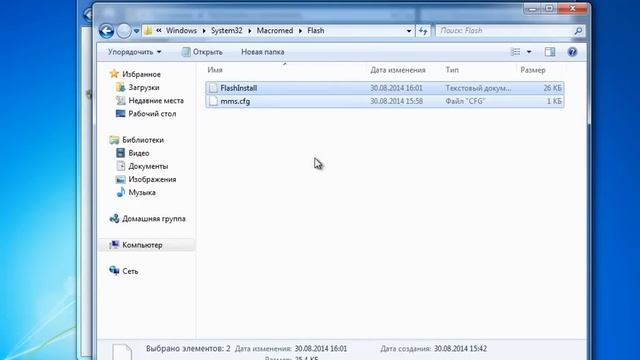Viewport: 640px width, 360px height.
Task: Click the FlashInstall file icon
Action: [213, 88]
